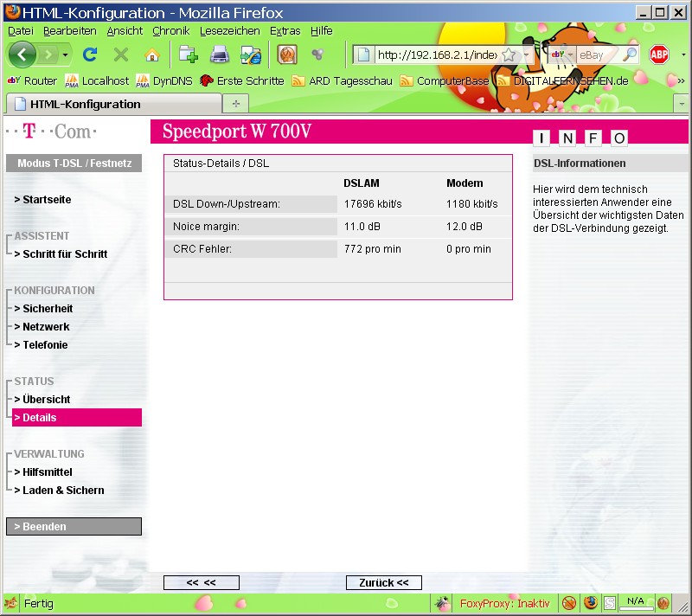Open the Router bookmark
Screen dimensions: 692x616
coord(33,80)
